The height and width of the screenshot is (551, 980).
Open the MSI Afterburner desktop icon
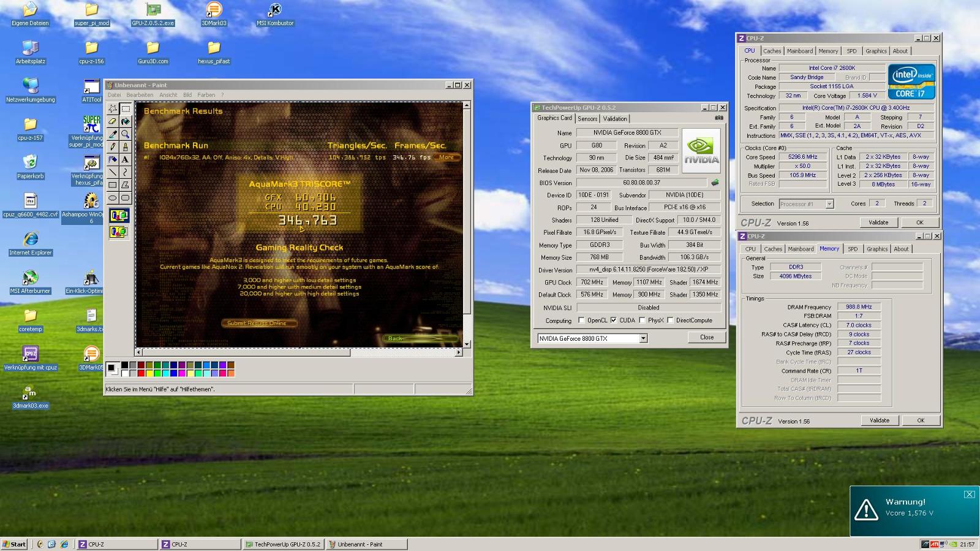30,283
